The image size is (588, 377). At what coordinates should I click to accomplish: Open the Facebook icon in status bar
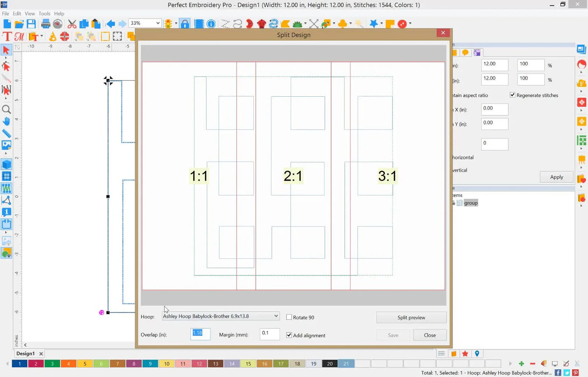pos(558,373)
